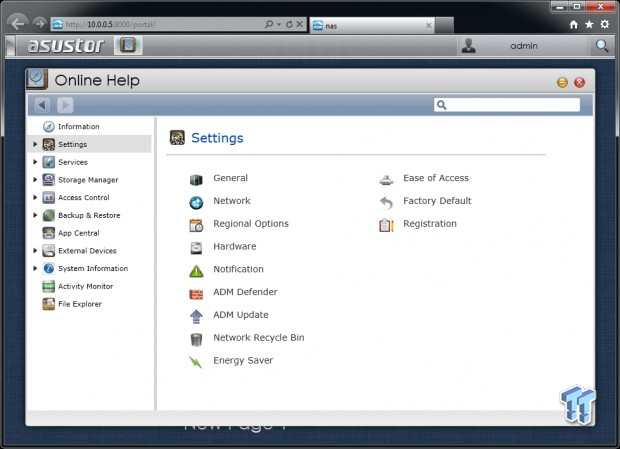Expand the System Information tree arrow
This screenshot has width=620, height=449.
coord(35,268)
